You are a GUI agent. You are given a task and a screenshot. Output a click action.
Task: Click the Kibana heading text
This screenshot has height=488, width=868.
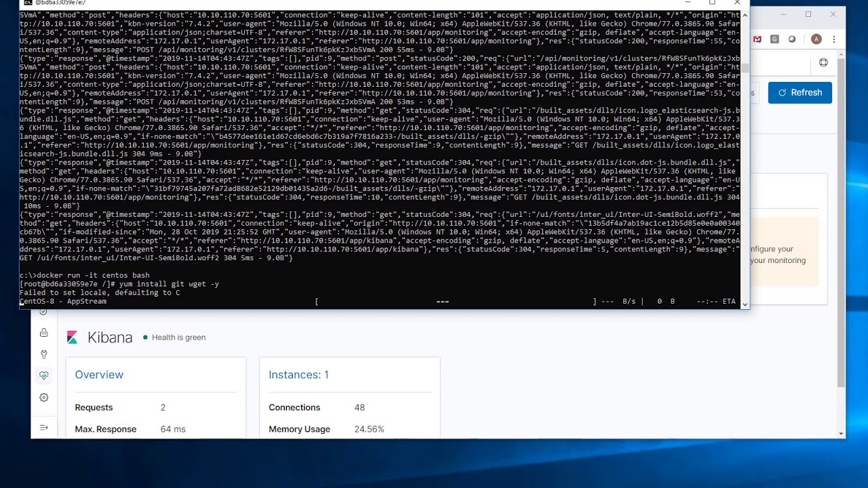[110, 338]
